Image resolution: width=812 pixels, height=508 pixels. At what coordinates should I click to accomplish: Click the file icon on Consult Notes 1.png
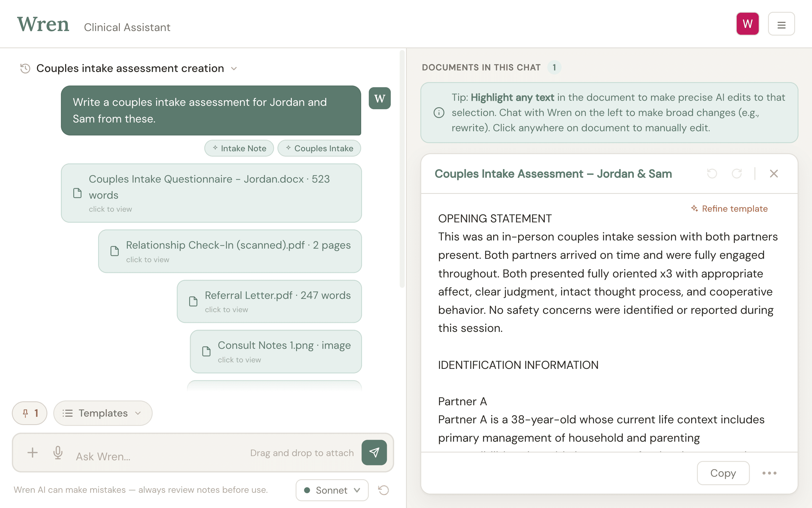(x=206, y=351)
